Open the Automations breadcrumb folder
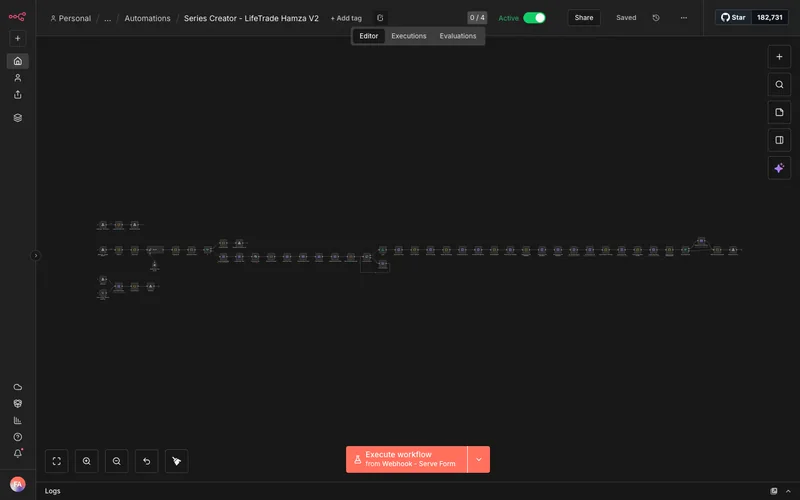 (147, 18)
